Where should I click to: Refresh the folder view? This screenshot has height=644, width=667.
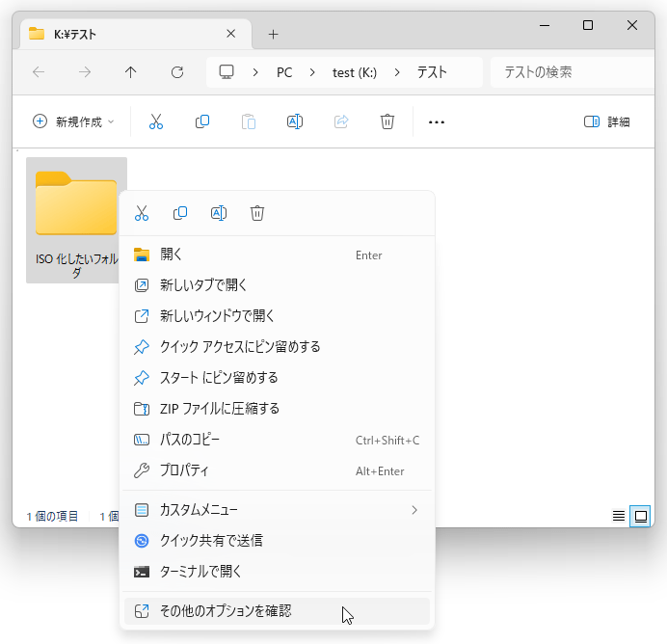click(x=177, y=72)
